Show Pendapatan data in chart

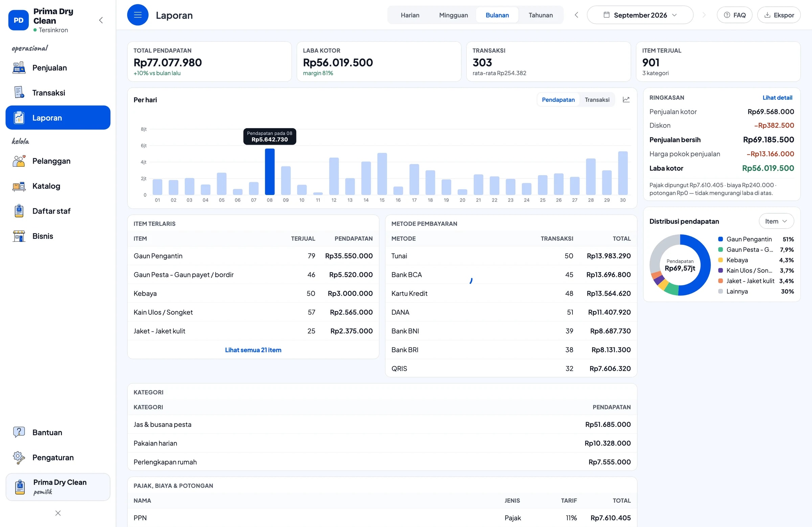coord(558,99)
